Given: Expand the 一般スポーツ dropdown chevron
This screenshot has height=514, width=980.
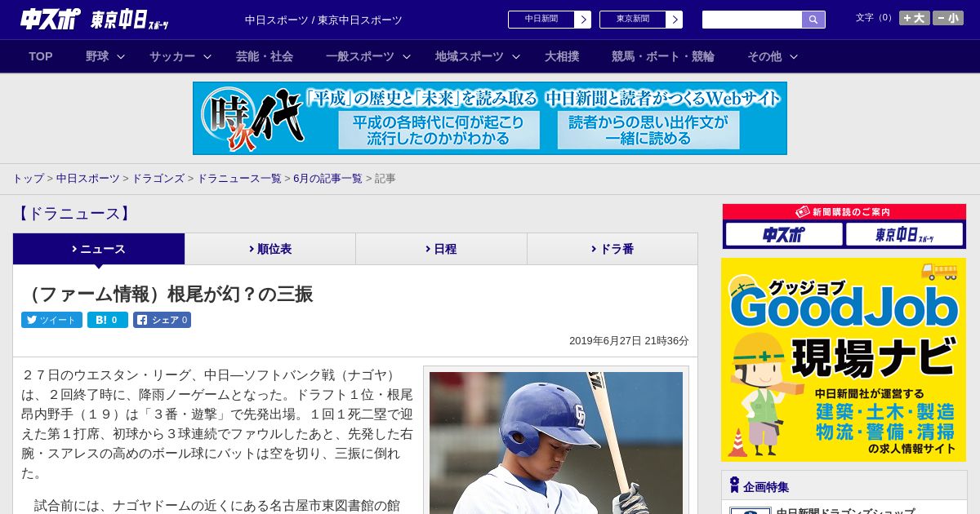Looking at the screenshot, I should point(407,56).
